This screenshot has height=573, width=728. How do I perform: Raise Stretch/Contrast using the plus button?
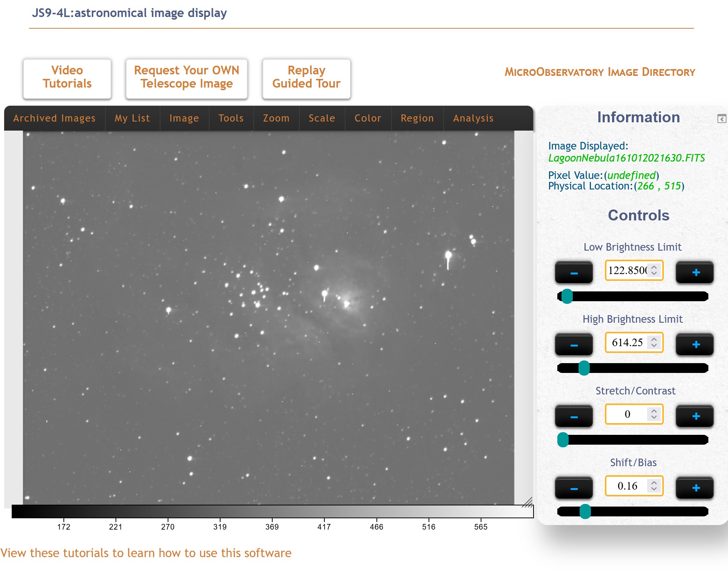694,416
